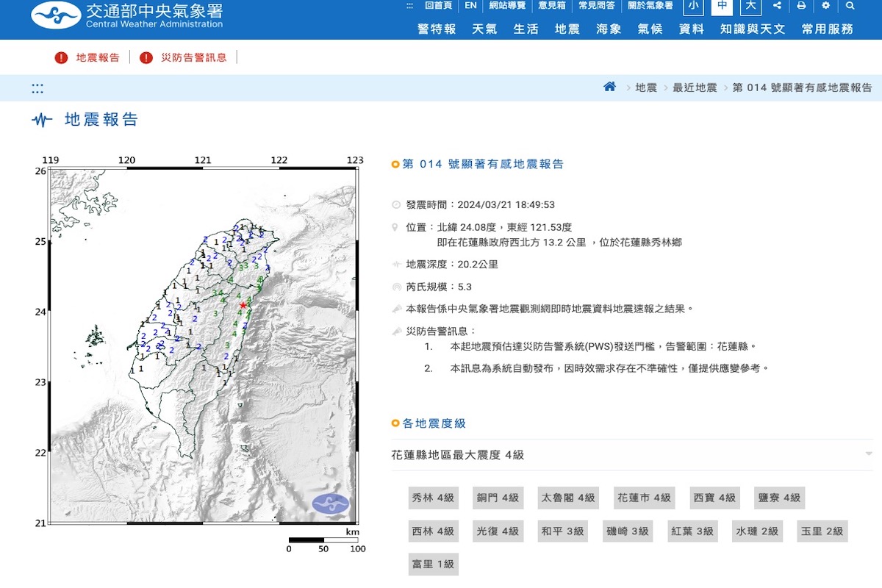Viewport: 882px width, 588px height.
Task: Collapse the 花蓮縣地區最大震度 4級 section
Action: point(869,454)
